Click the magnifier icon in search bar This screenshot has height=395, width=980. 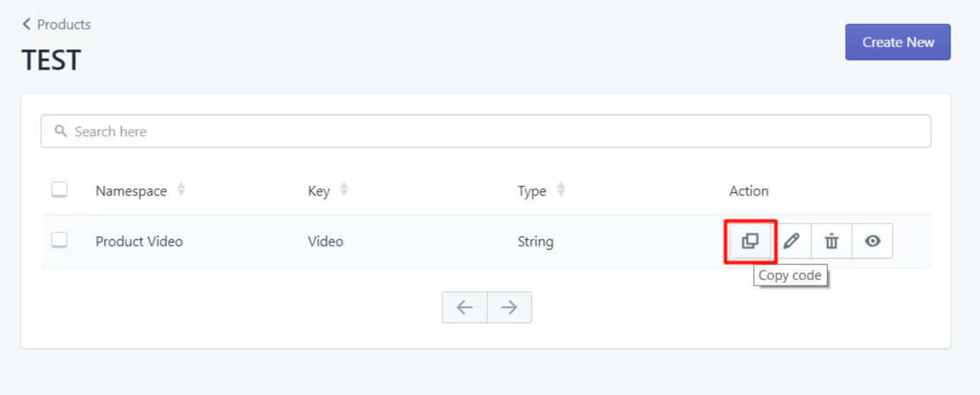(60, 131)
